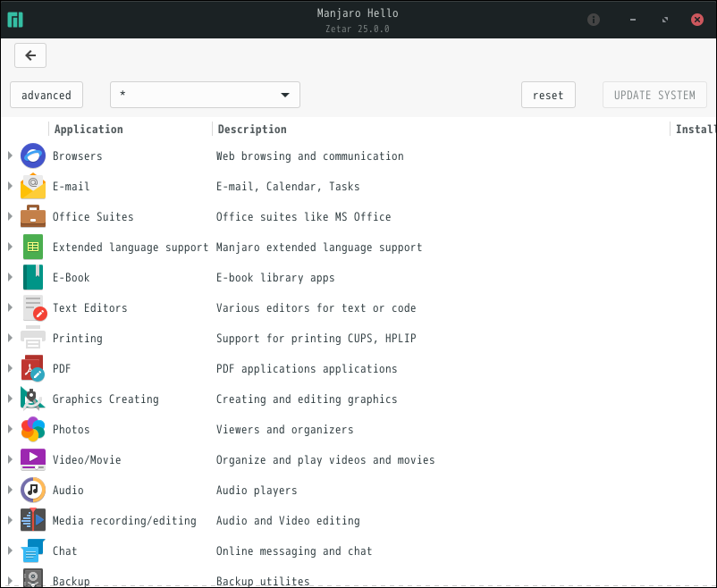
Task: Click the Manjaro logo icon
Action: [15, 20]
